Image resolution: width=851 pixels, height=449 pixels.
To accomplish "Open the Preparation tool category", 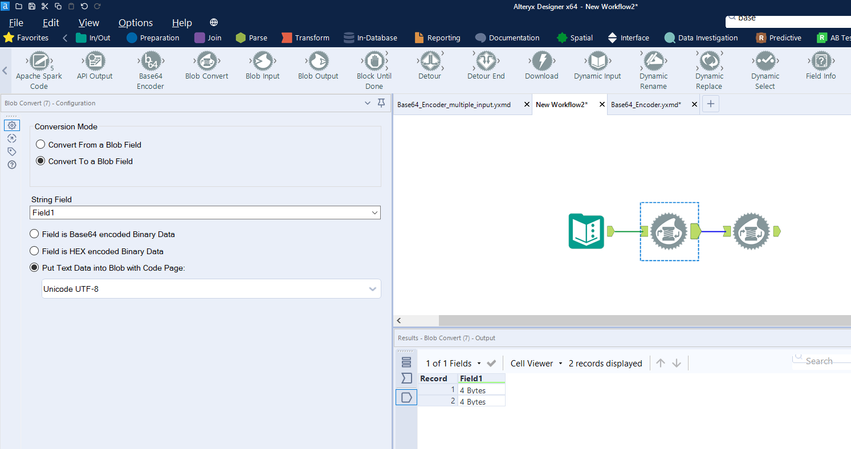I will (x=153, y=38).
